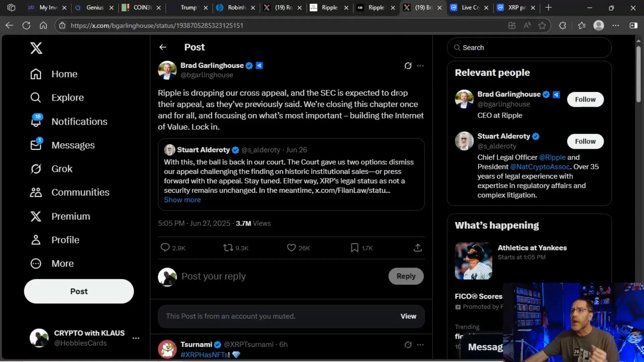Open Premium in the sidebar
Image resolution: width=644 pixels, height=362 pixels.
(60, 216)
